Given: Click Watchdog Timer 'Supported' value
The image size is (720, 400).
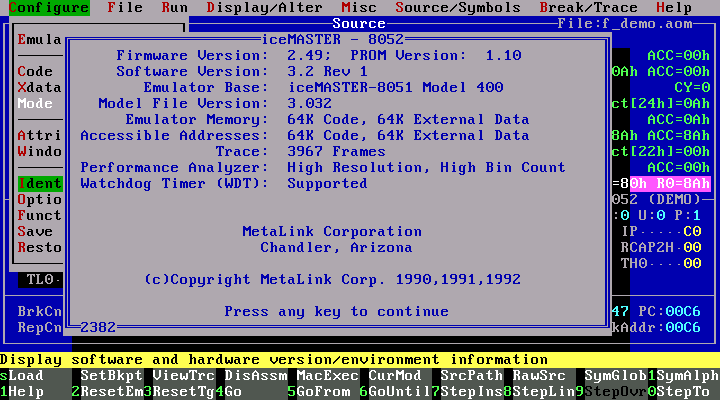Looking at the screenshot, I should click(x=327, y=184).
